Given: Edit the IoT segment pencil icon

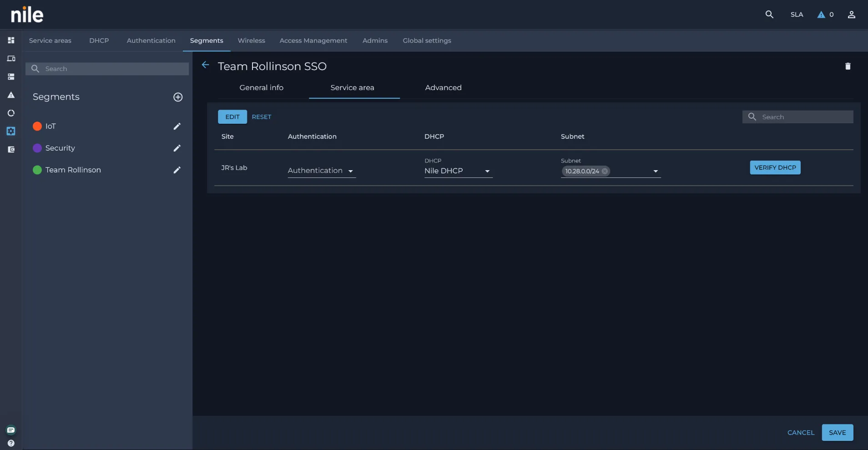Looking at the screenshot, I should 177,126.
